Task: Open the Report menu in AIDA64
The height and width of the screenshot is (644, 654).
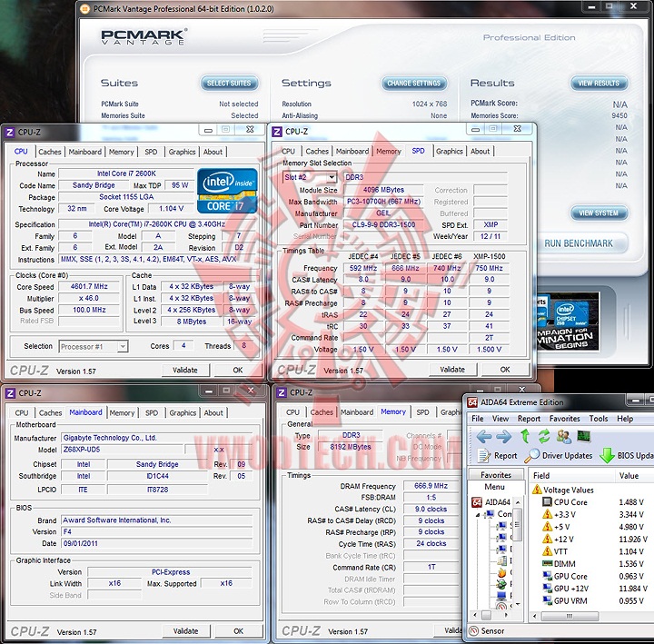Action: pyautogui.click(x=529, y=419)
